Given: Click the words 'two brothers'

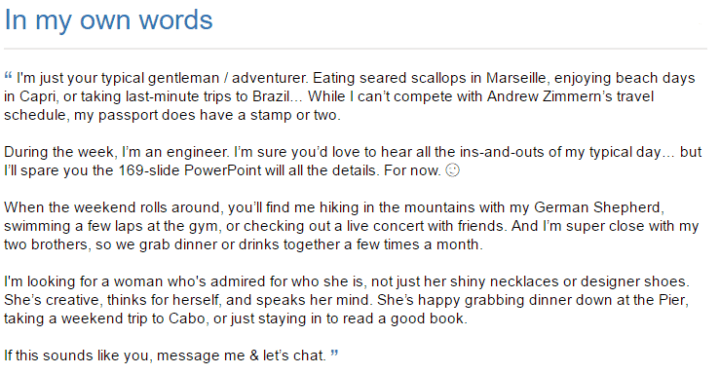Looking at the screenshot, I should coord(45,244).
